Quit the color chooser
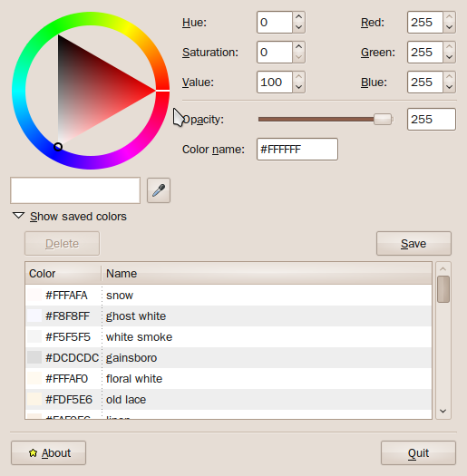 tap(418, 453)
